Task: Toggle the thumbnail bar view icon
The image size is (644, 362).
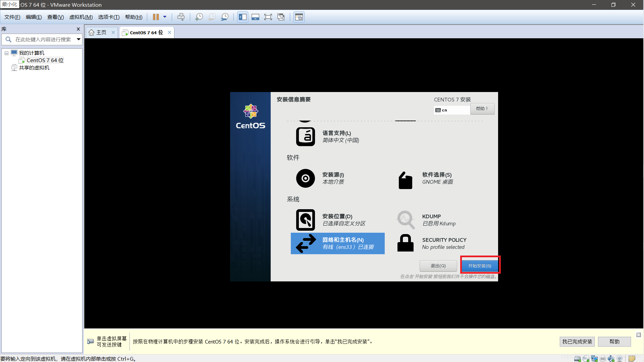Action: 255,17
